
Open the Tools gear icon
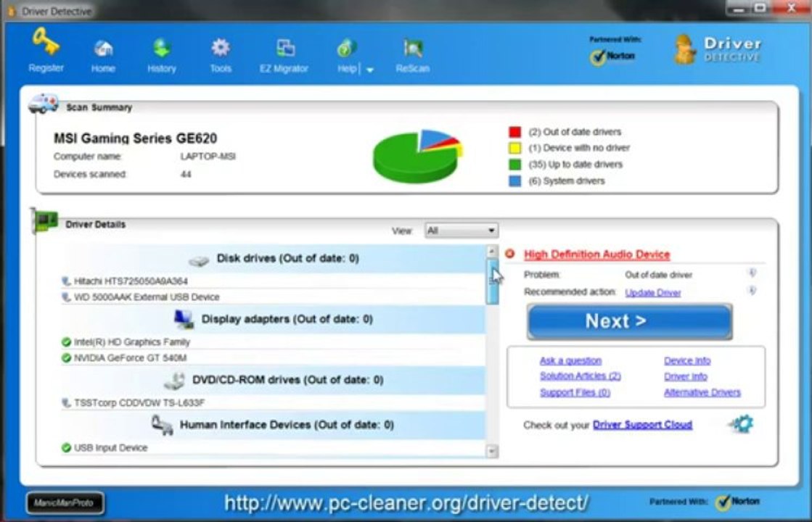point(221,48)
